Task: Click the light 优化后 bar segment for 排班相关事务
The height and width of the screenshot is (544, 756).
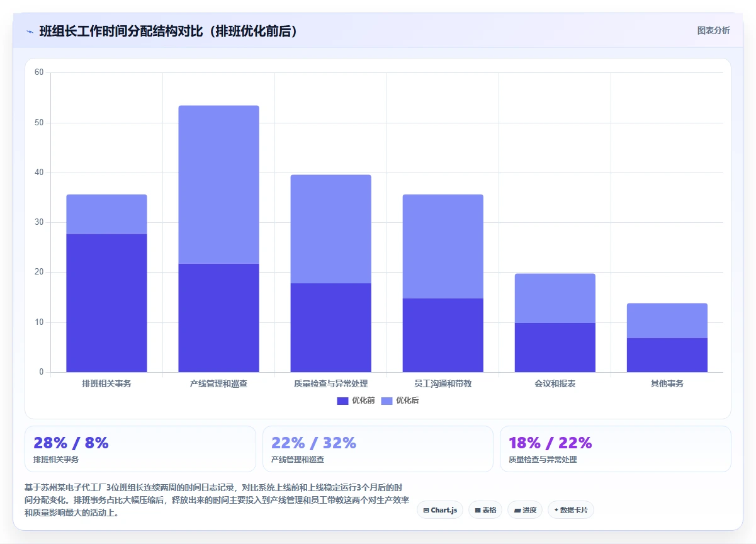Action: coord(106,214)
